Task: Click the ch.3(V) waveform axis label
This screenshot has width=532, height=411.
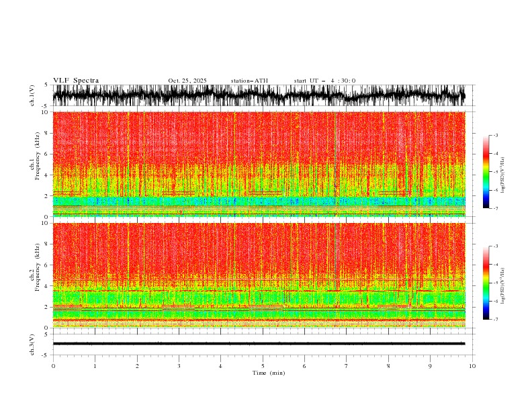Action: click(x=32, y=345)
